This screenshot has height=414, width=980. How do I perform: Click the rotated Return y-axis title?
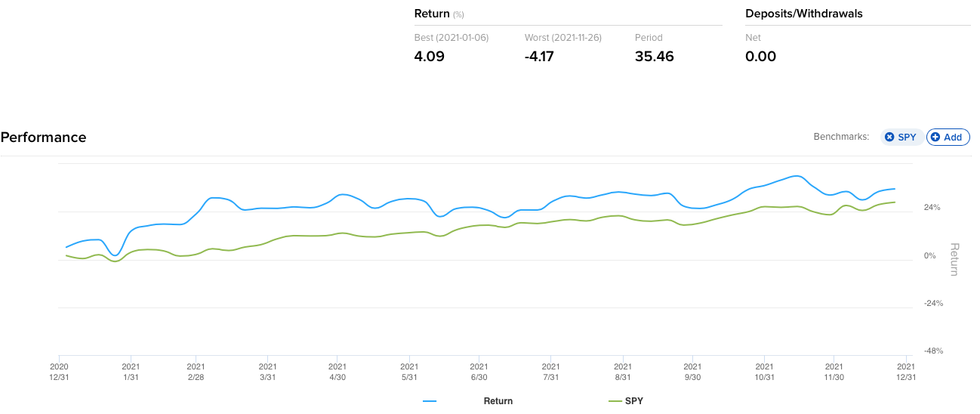coord(954,259)
